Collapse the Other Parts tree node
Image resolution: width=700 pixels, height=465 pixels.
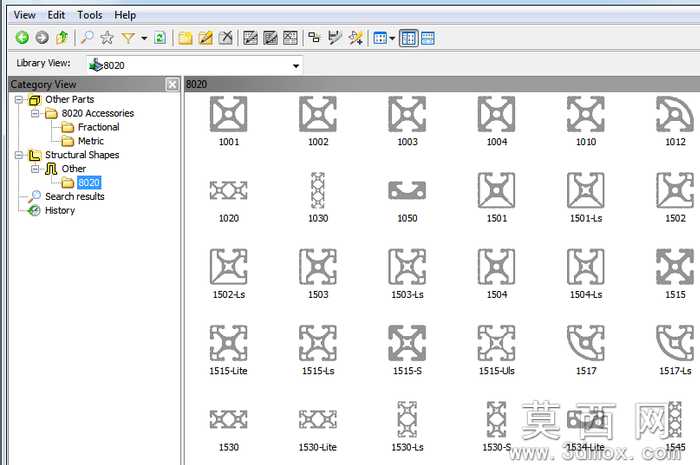[x=18, y=100]
